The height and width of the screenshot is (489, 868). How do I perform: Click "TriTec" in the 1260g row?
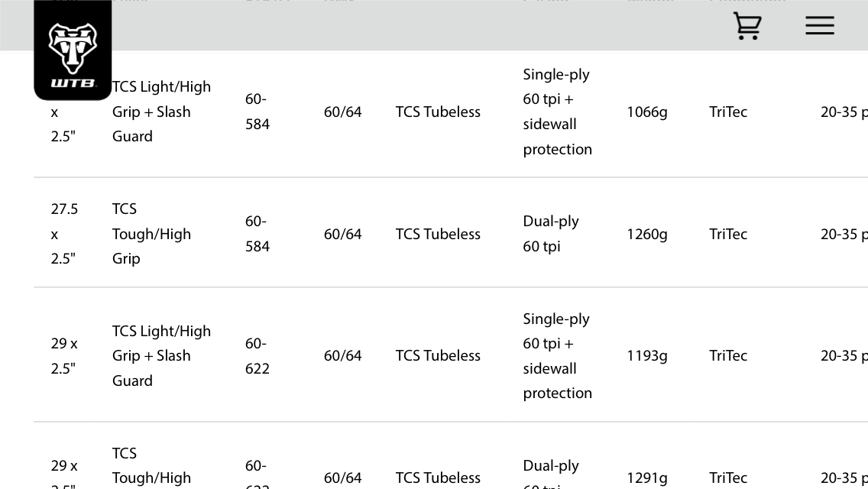point(727,234)
